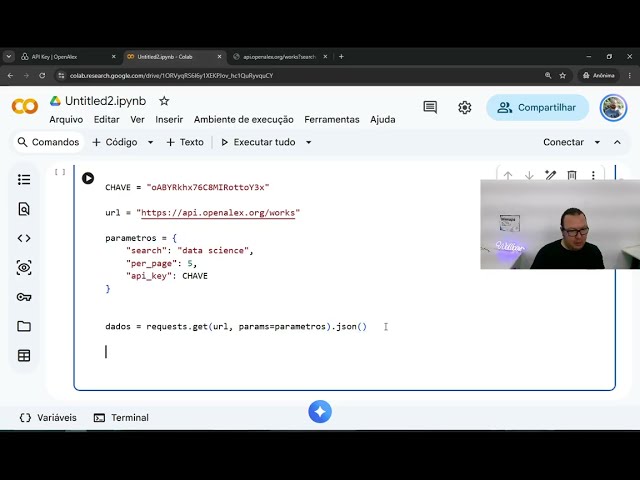Collapse the header chevron
Image resolution: width=640 pixels, height=480 pixels.
pos(617,142)
